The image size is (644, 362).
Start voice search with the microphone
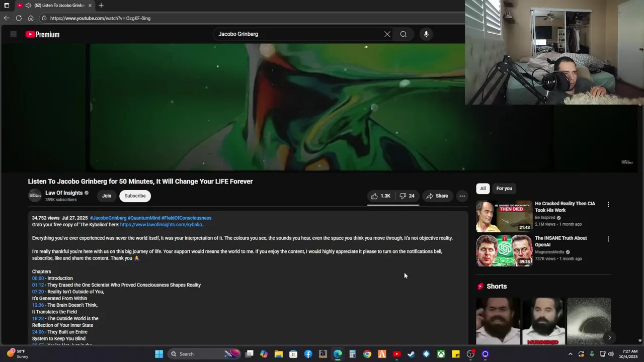pyautogui.click(x=426, y=34)
